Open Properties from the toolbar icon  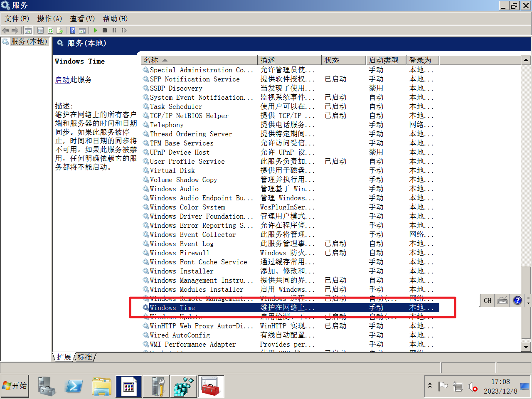click(40, 30)
